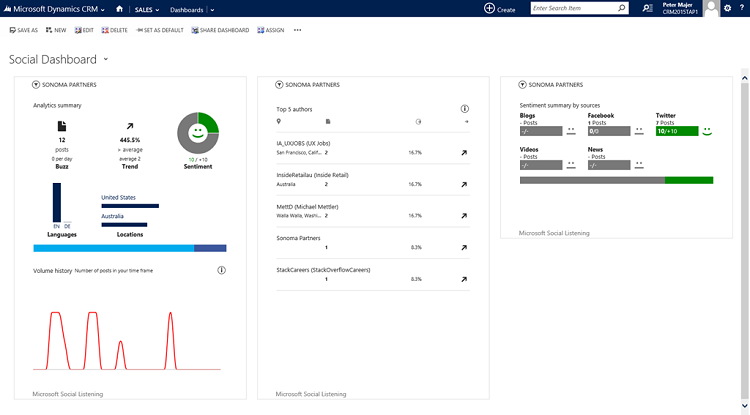Expand the arrow next to Dashboards
Viewport: 750px width, 415px height.
(212, 10)
